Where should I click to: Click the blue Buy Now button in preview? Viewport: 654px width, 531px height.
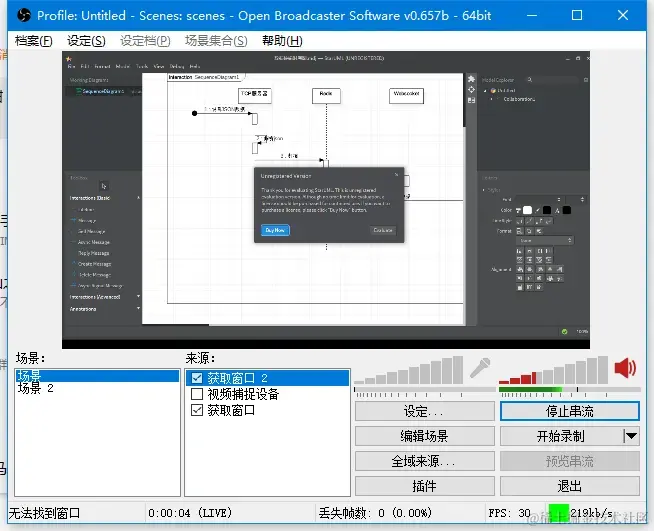(275, 230)
